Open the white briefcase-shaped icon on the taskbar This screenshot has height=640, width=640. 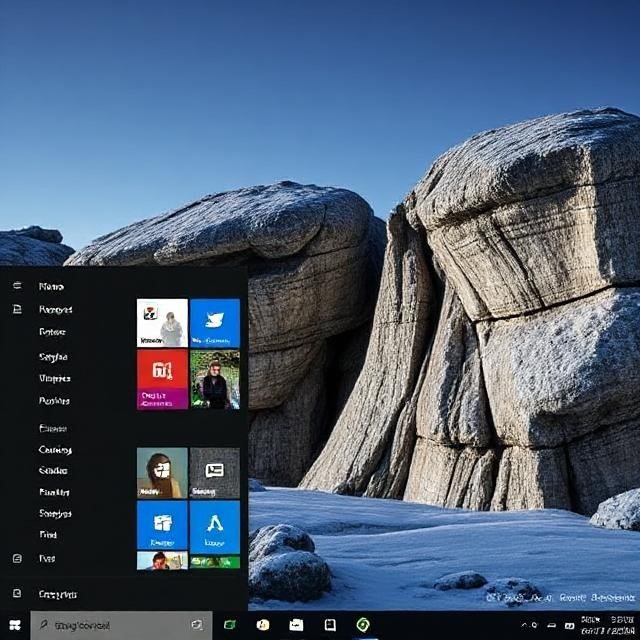pyautogui.click(x=296, y=625)
